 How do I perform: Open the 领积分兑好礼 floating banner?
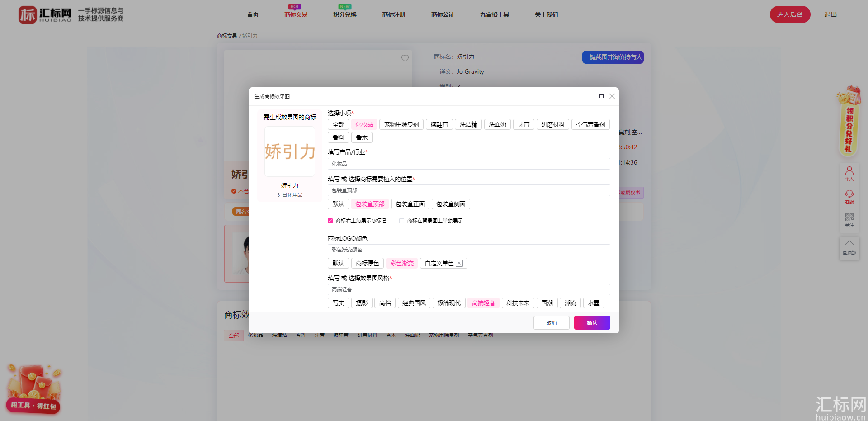coord(849,121)
